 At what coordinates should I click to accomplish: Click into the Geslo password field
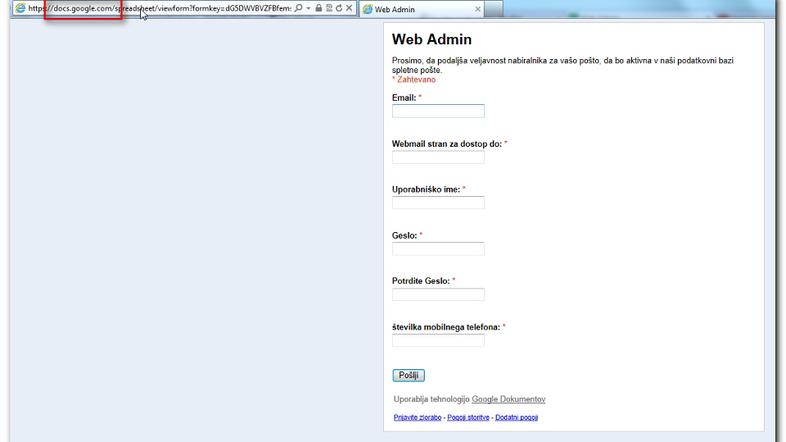pos(438,249)
